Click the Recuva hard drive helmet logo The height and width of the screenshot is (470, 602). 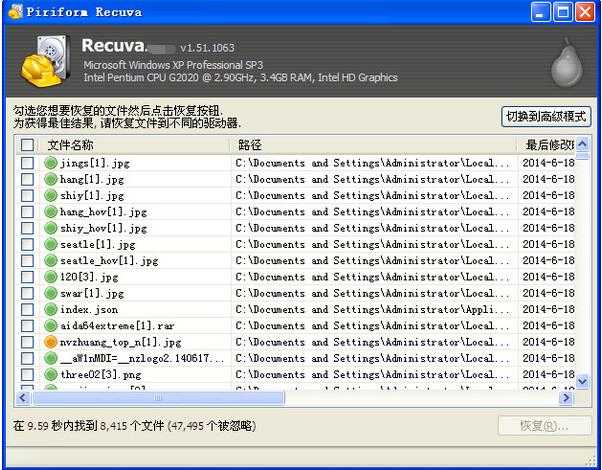tap(46, 61)
